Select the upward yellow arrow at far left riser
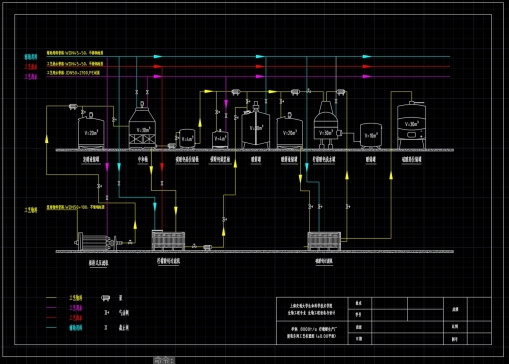Screen dimensions: 509x364 click(47, 139)
